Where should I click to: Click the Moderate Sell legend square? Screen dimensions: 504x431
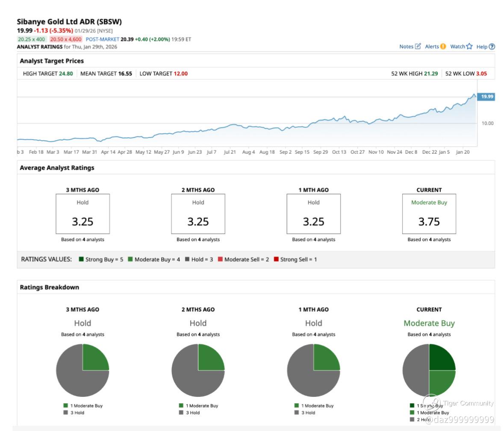(x=220, y=259)
